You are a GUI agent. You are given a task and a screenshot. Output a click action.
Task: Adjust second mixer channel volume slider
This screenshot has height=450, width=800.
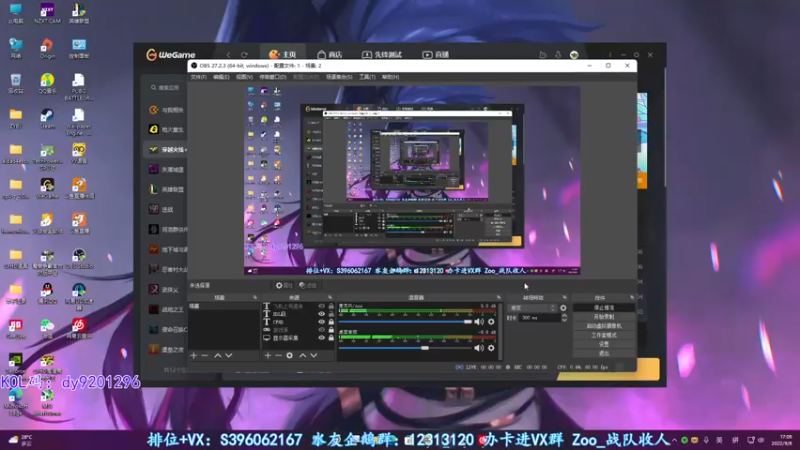coord(405,348)
